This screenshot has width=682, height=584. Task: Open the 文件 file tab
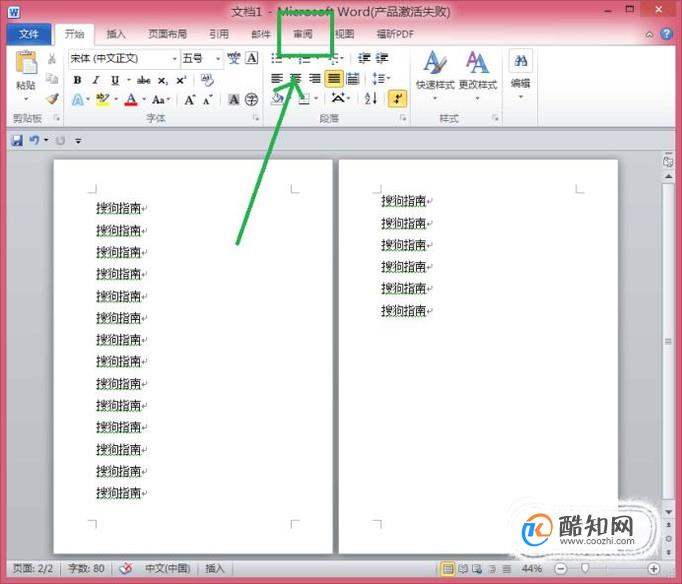(x=29, y=34)
